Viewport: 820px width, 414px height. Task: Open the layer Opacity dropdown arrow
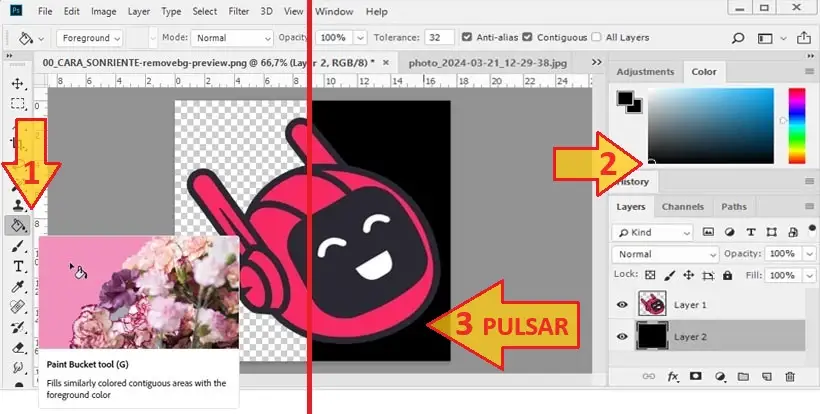coord(809,254)
